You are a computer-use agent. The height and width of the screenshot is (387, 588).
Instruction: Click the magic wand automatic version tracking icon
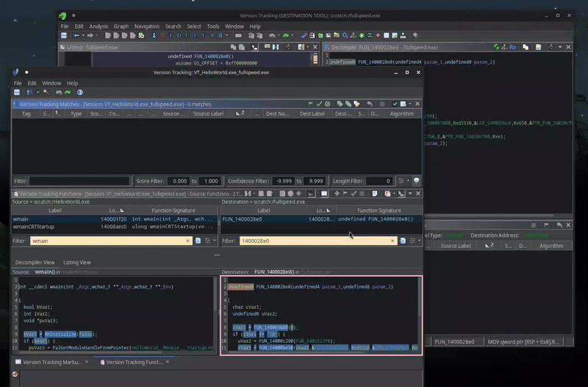(x=46, y=93)
